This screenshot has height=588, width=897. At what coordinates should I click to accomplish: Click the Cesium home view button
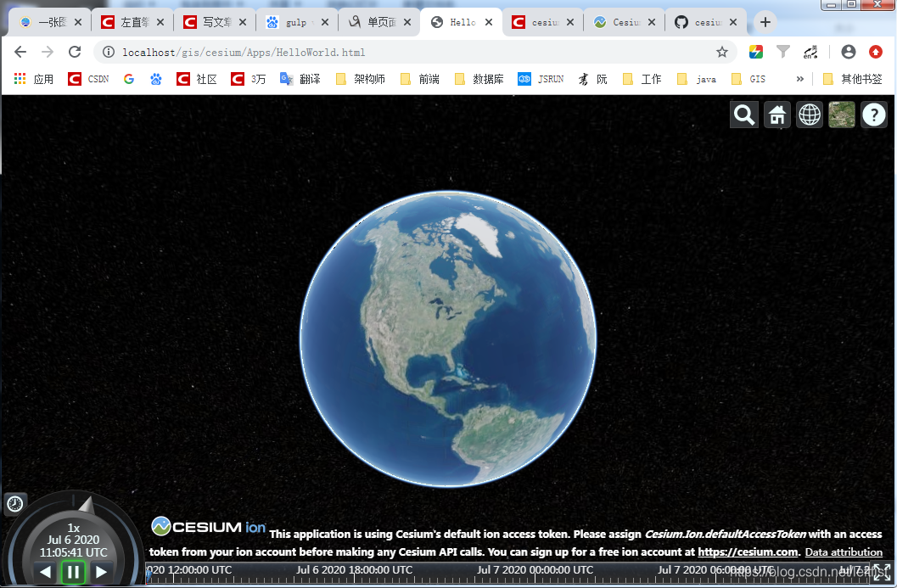pyautogui.click(x=776, y=115)
